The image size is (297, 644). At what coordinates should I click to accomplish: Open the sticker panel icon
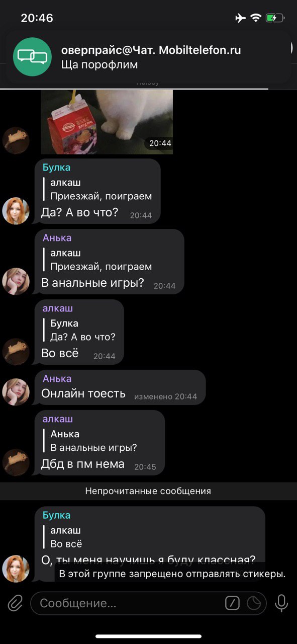[x=254, y=603]
